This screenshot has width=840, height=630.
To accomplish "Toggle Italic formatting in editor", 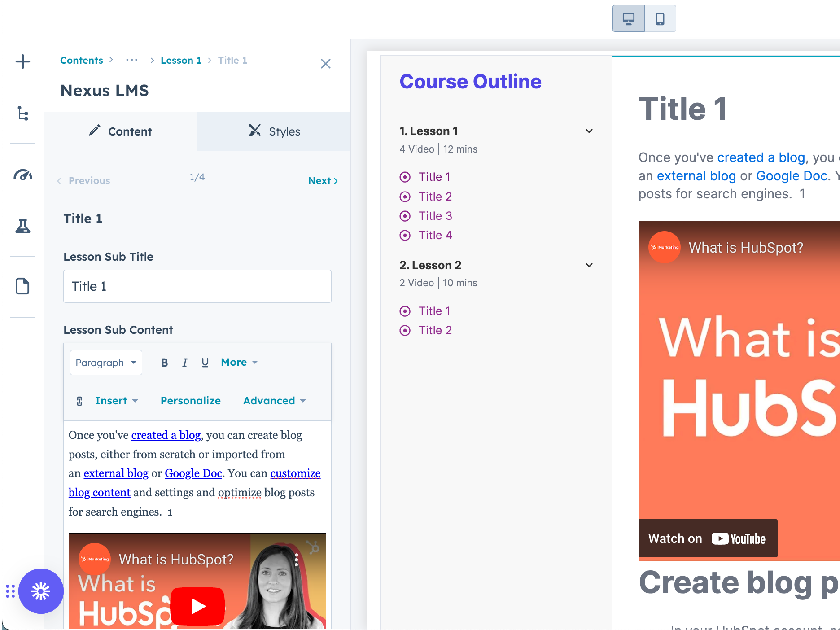I will 185,363.
